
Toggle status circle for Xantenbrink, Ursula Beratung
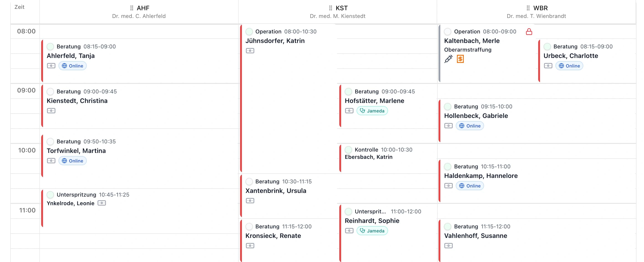pyautogui.click(x=249, y=181)
